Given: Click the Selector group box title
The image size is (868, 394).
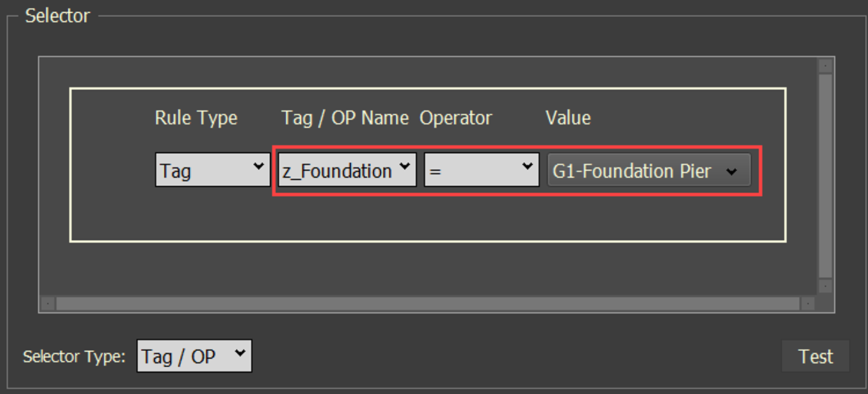Looking at the screenshot, I should click(58, 16).
